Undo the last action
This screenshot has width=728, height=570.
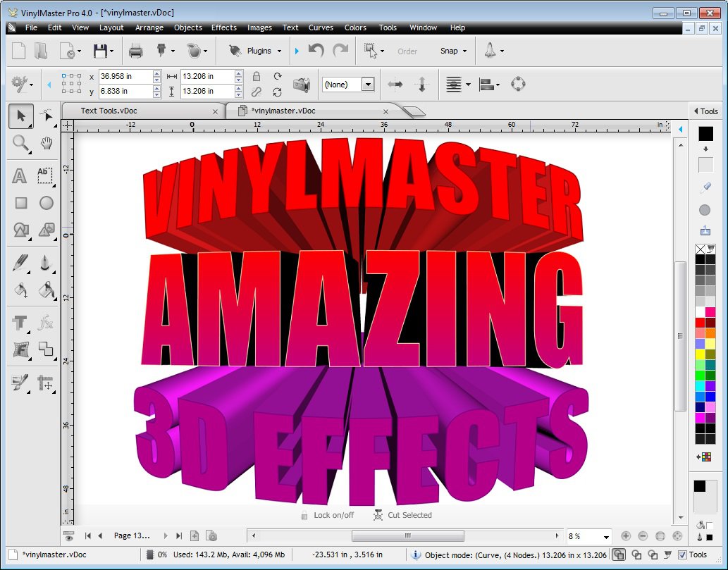316,50
